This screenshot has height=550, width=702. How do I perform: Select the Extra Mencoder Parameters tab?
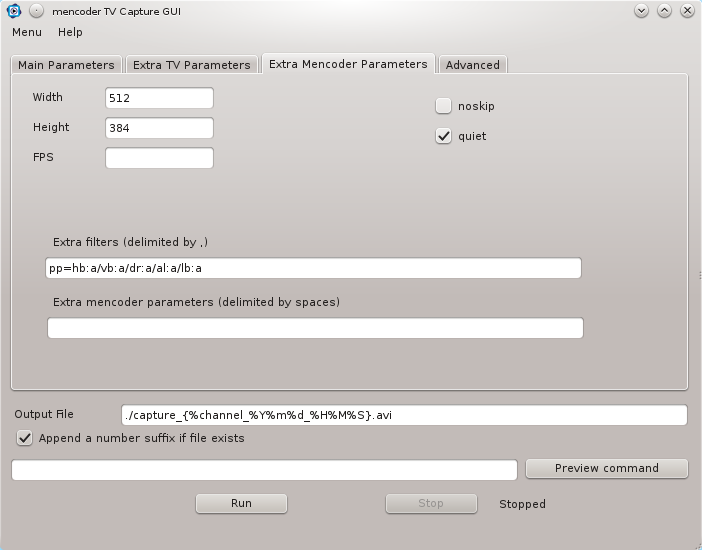348,64
